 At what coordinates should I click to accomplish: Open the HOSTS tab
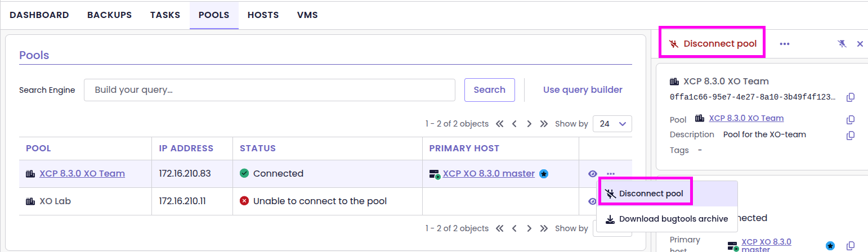[x=263, y=15]
